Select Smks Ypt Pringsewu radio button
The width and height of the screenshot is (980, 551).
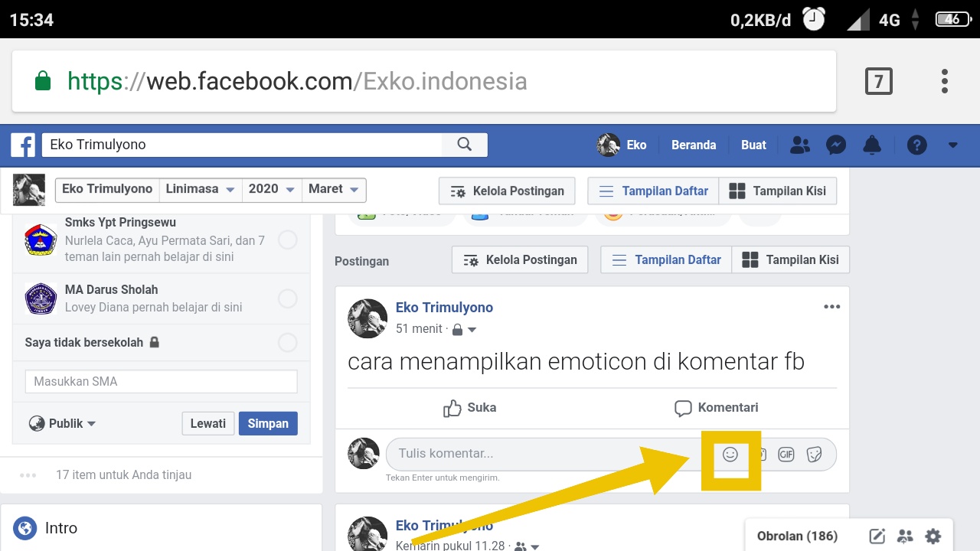(288, 240)
